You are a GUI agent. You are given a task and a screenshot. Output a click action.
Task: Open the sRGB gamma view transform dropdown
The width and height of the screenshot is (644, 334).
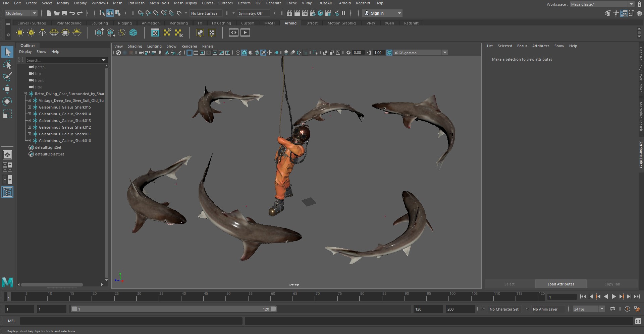(x=421, y=53)
